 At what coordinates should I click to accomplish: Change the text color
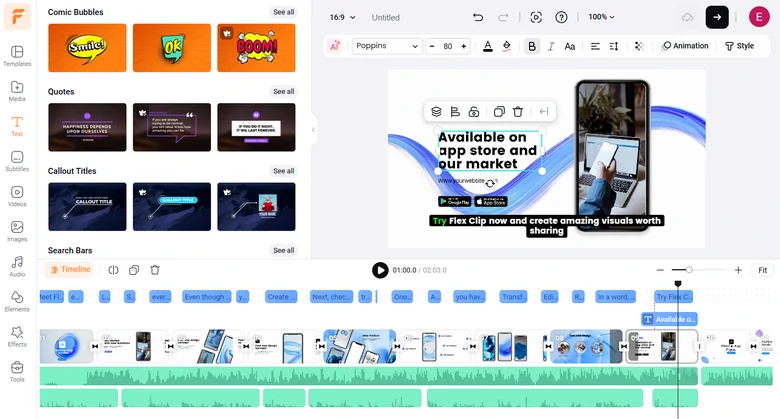(x=488, y=46)
